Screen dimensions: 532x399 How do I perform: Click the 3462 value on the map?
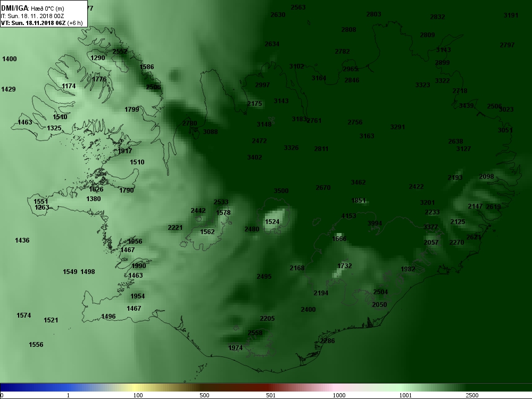tap(358, 182)
